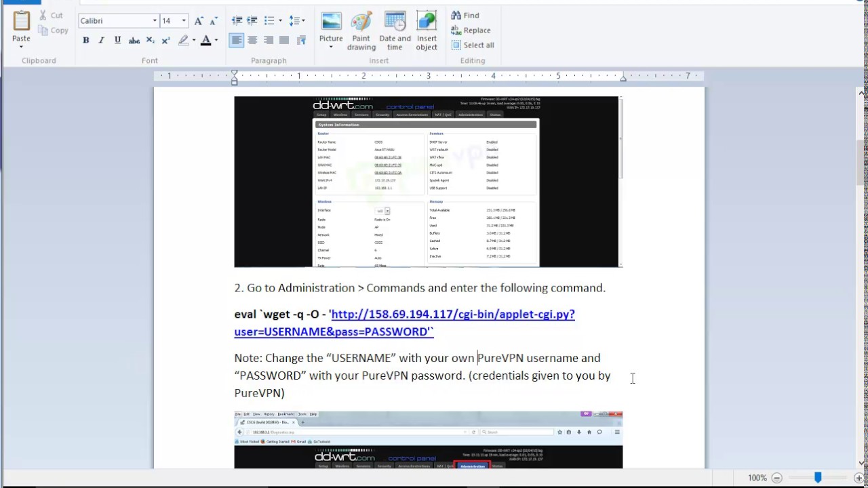The image size is (868, 488).
Task: Toggle underline formatting
Action: point(117,41)
